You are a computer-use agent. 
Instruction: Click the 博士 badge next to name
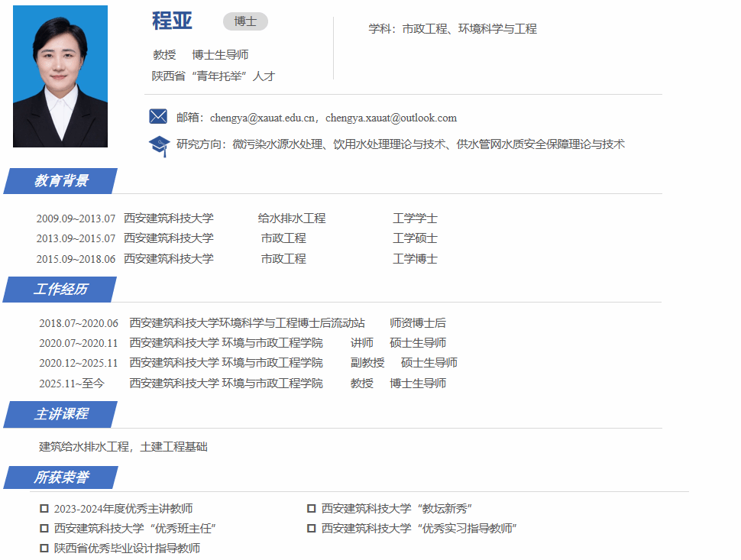tap(245, 21)
